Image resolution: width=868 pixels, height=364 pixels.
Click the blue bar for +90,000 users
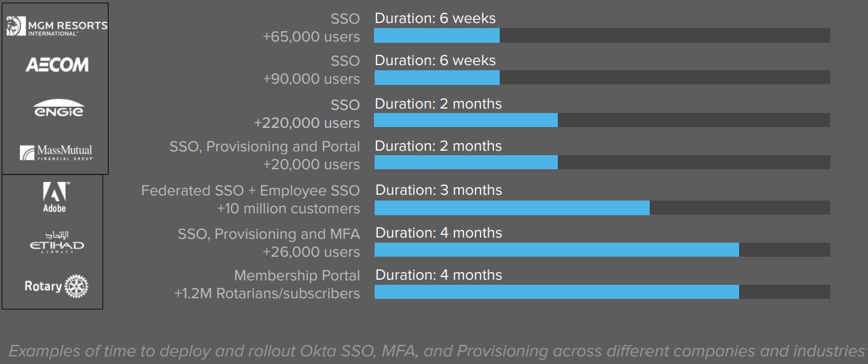(437, 77)
